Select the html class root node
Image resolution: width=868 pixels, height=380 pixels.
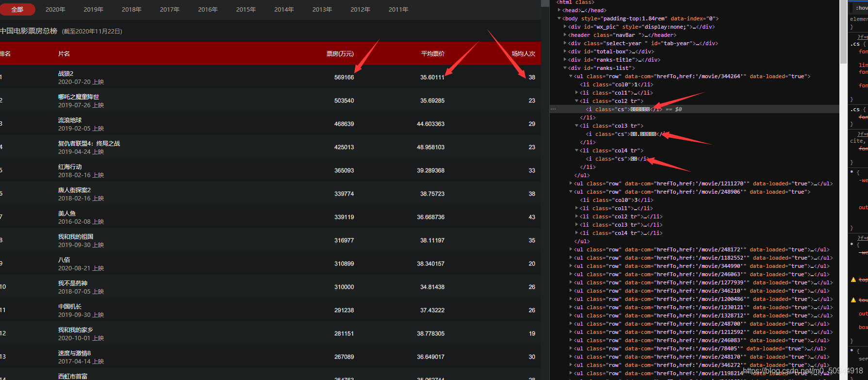575,2
